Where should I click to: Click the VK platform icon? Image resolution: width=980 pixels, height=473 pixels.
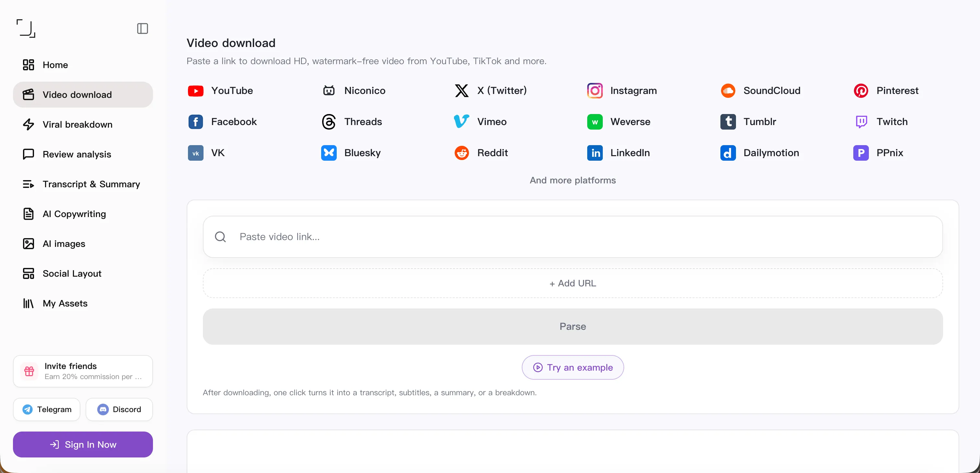195,153
